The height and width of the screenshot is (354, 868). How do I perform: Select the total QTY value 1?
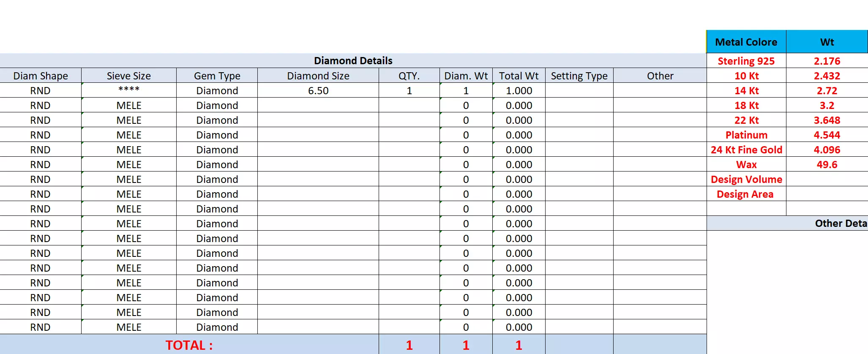[x=409, y=345]
